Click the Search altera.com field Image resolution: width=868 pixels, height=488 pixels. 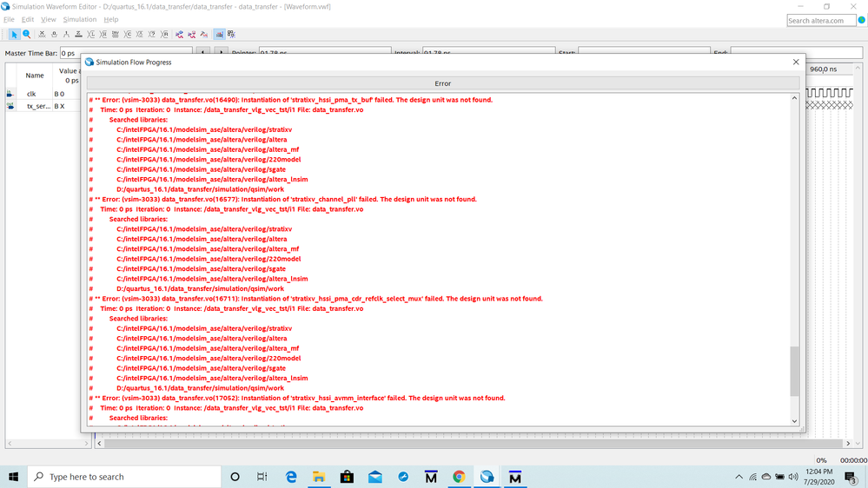821,21
